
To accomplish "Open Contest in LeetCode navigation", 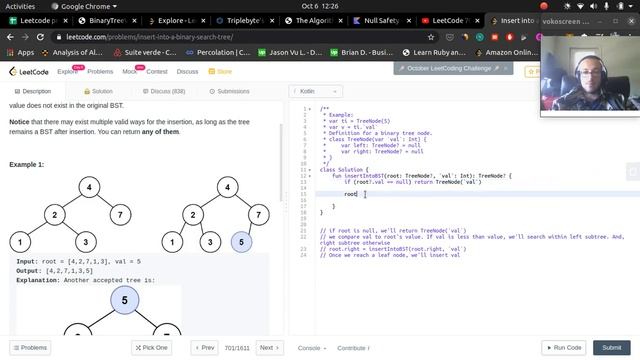I will (157, 71).
